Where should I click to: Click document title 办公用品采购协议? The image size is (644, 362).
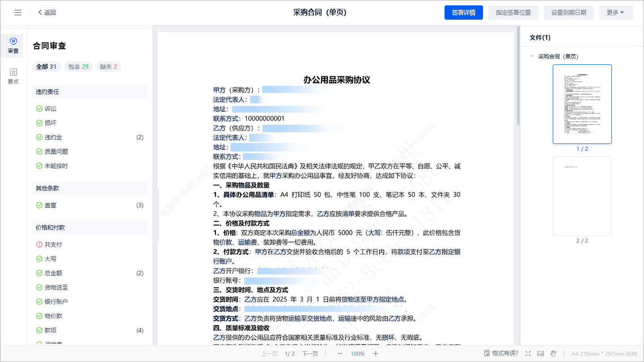337,80
